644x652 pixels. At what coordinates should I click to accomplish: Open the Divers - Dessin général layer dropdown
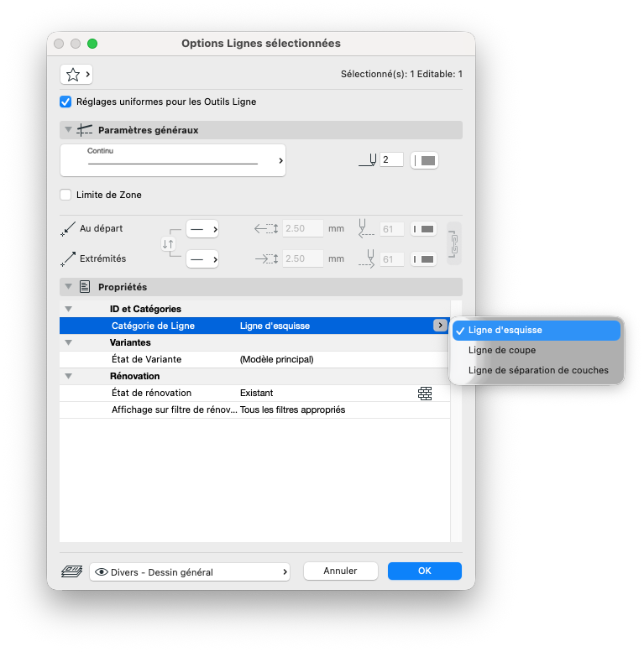(190, 572)
